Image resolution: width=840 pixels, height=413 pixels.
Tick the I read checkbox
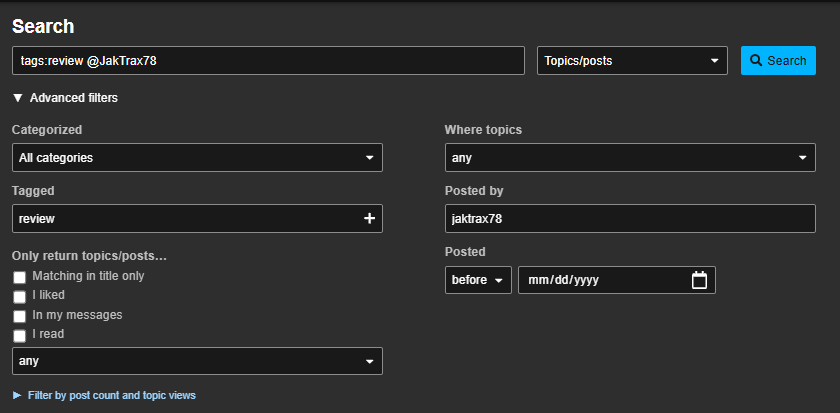(x=19, y=336)
